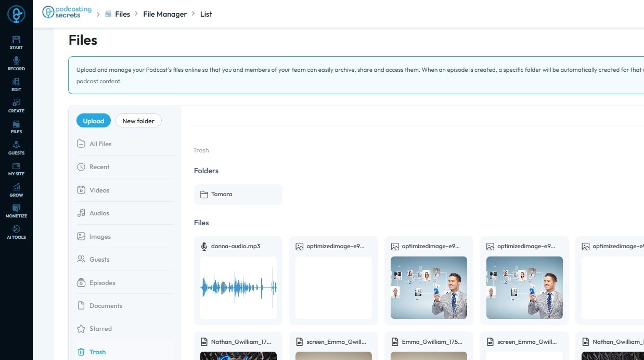Click the Images filter icon
This screenshot has width=644, height=360.
81,237
